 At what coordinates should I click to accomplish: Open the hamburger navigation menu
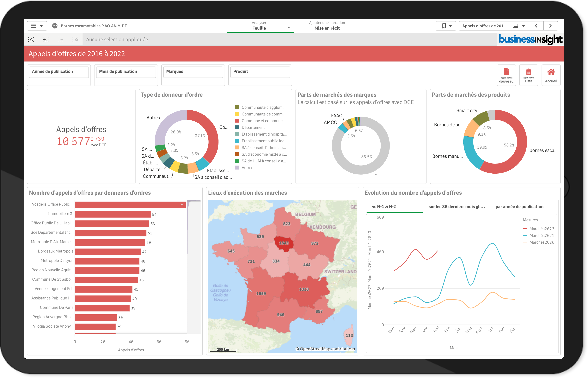pos(34,26)
